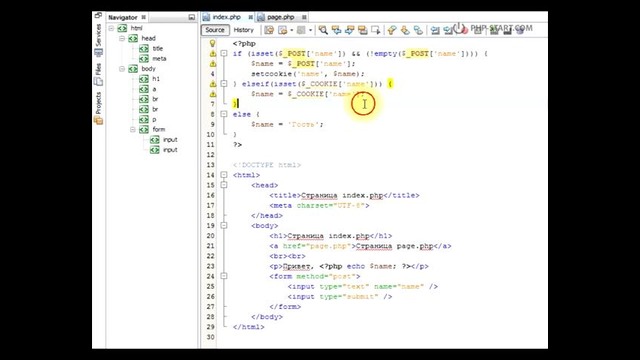The height and width of the screenshot is (360, 640).
Task: Click the meta charset="UTF-8" line
Action: [x=319, y=205]
